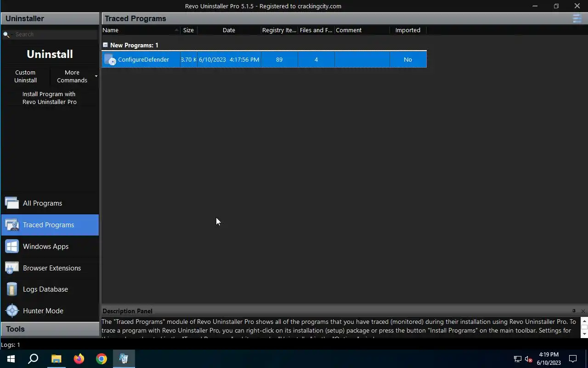Screen dimensions: 588x368
Task: Launch Google Chrome from the taskbar
Action: pyautogui.click(x=101, y=359)
